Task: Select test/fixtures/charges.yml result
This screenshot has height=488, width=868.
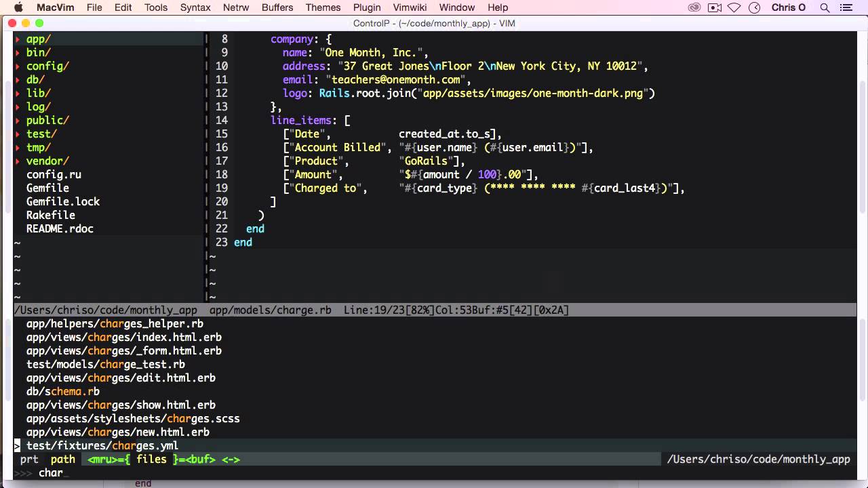Action: click(102, 446)
